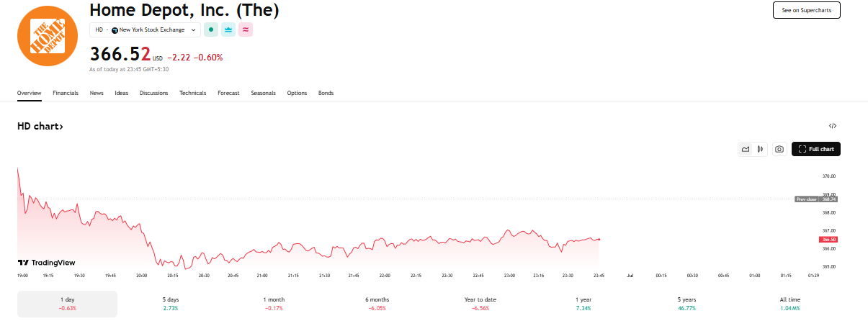View the Forecast tab

(228, 94)
